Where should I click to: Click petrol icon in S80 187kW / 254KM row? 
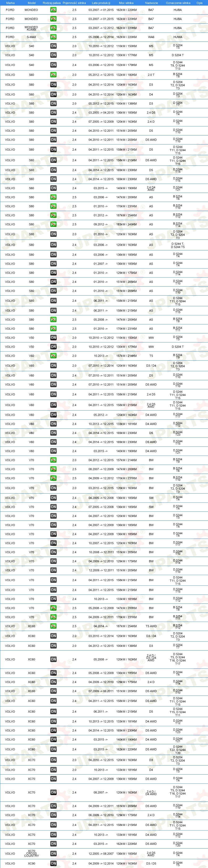point(53,215)
